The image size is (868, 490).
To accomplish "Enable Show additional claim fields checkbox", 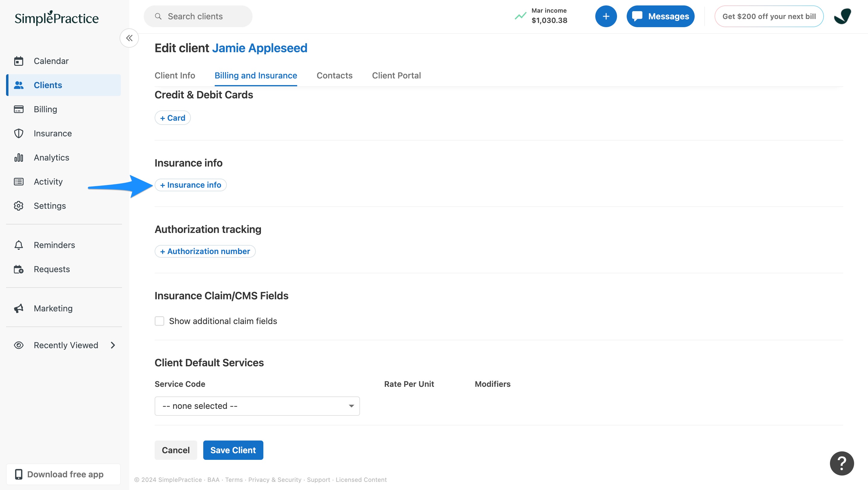I will point(159,321).
